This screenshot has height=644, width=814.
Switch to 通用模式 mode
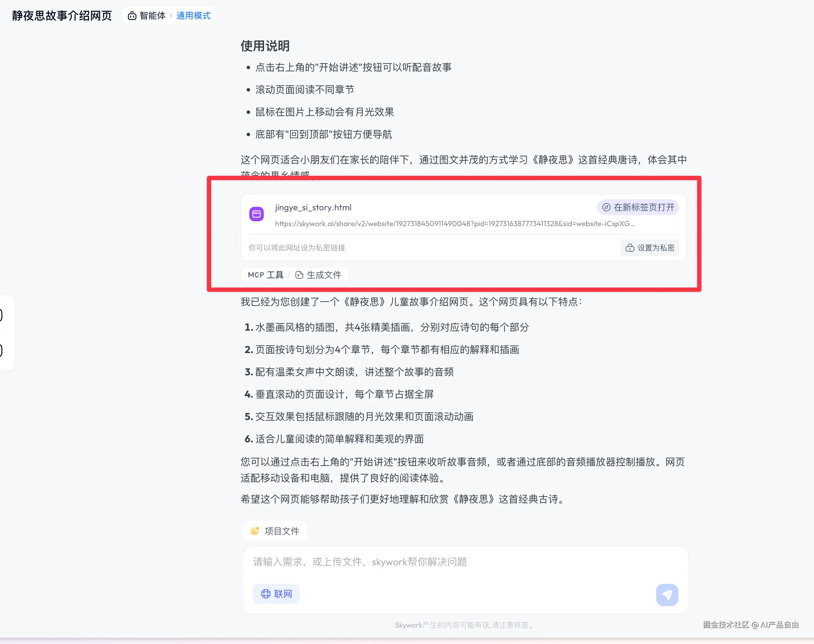[x=193, y=16]
